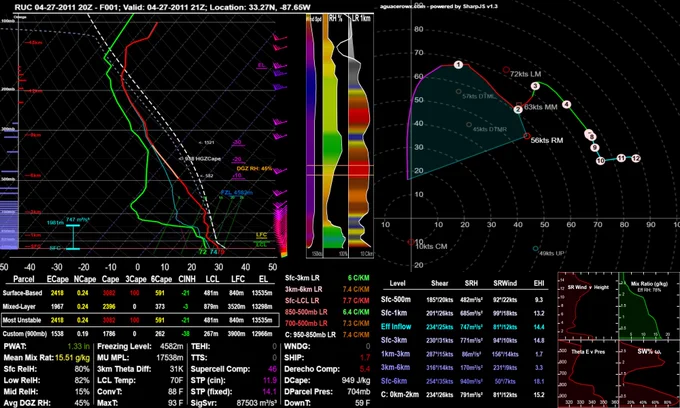Select the Surface-Based parcel row
The image size is (680, 408).
click(x=140, y=293)
